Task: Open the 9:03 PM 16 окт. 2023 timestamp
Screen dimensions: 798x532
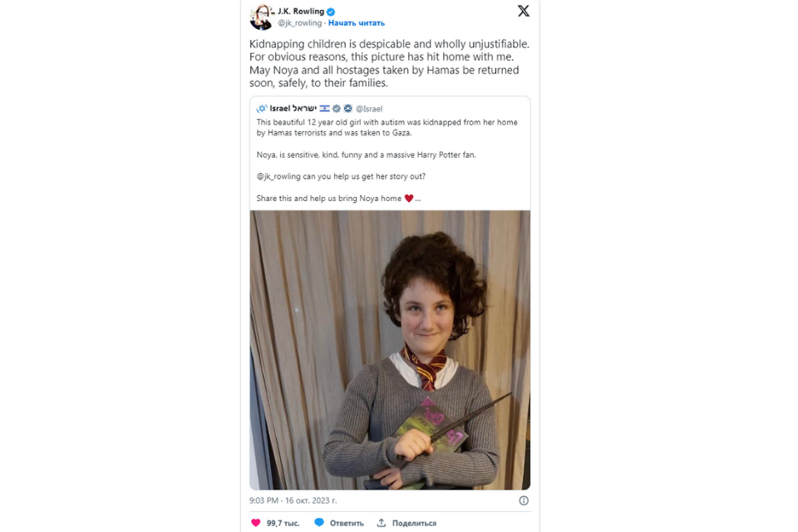Action: tap(293, 500)
